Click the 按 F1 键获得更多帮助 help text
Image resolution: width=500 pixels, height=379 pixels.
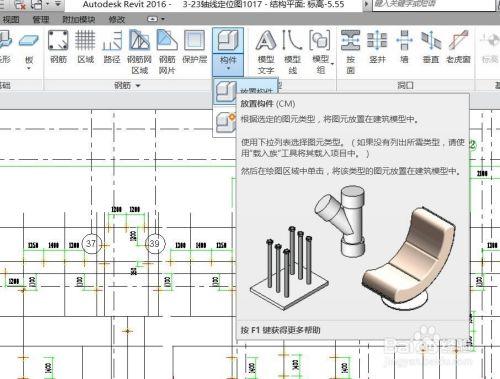[280, 330]
